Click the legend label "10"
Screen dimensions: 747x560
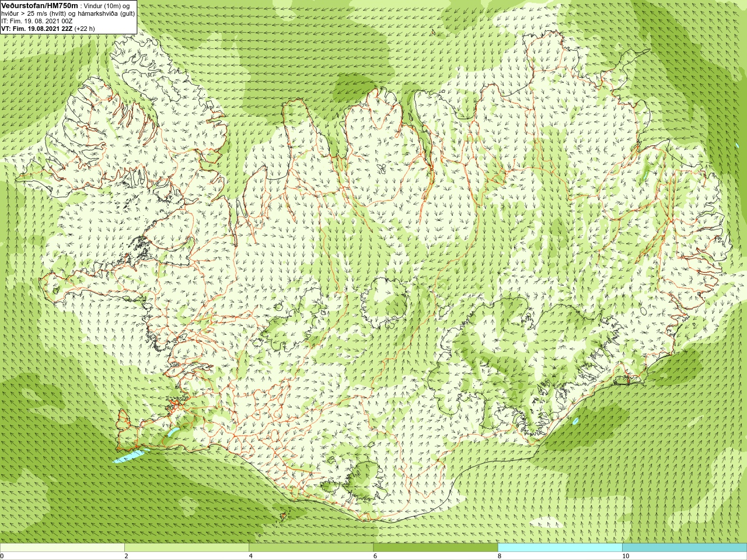[626, 556]
